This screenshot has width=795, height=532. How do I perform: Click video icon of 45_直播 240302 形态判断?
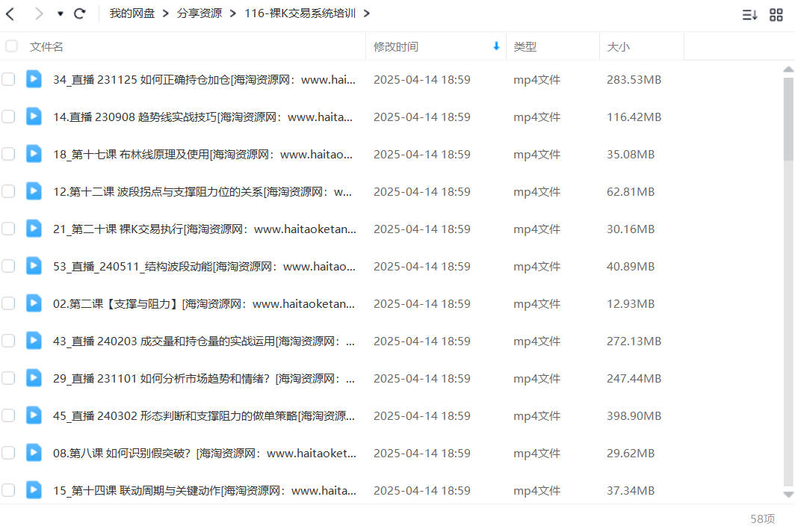click(34, 415)
